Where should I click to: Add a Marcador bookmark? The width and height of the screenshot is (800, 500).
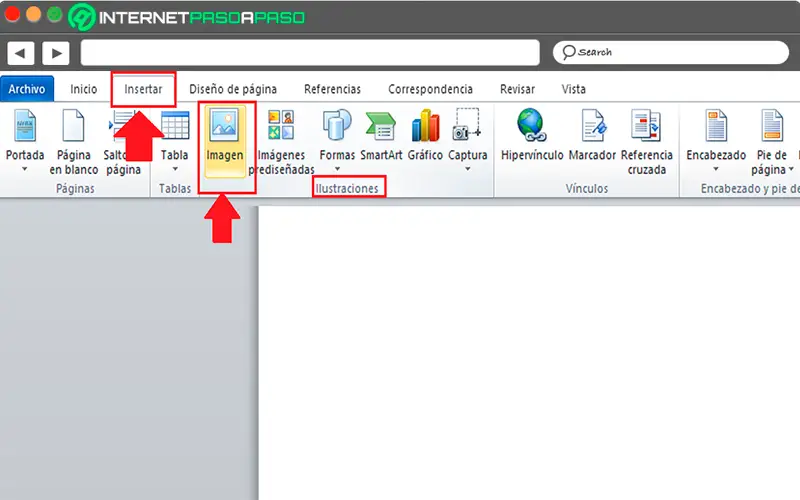point(592,135)
